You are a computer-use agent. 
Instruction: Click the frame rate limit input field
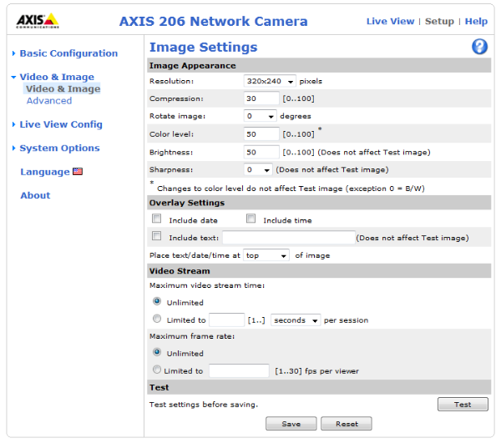click(x=239, y=370)
